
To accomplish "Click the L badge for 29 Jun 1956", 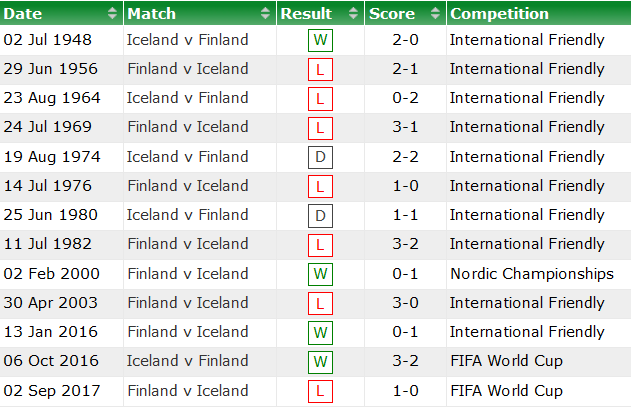I will 319,70.
